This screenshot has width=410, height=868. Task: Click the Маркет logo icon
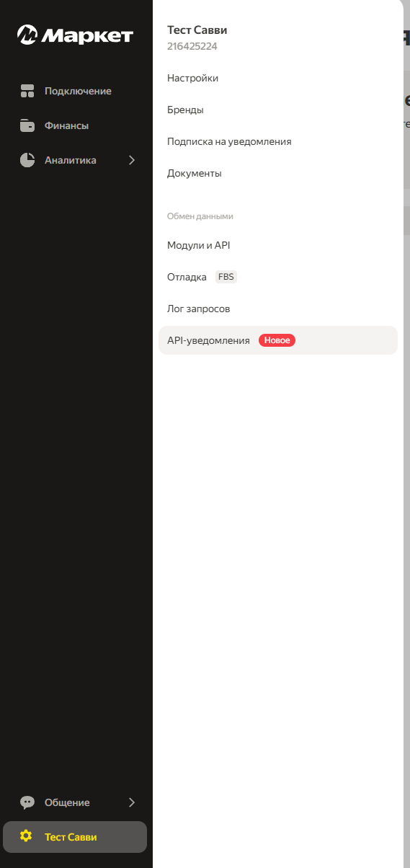(x=27, y=35)
